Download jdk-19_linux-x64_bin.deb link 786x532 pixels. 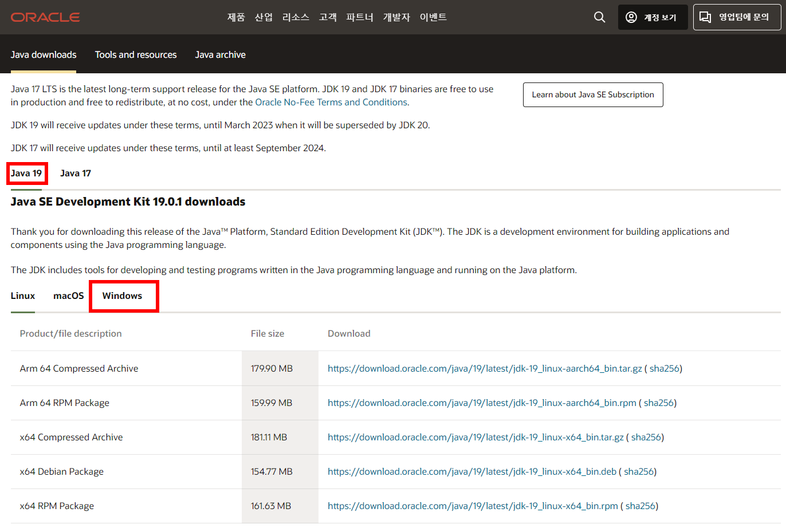pyautogui.click(x=472, y=472)
